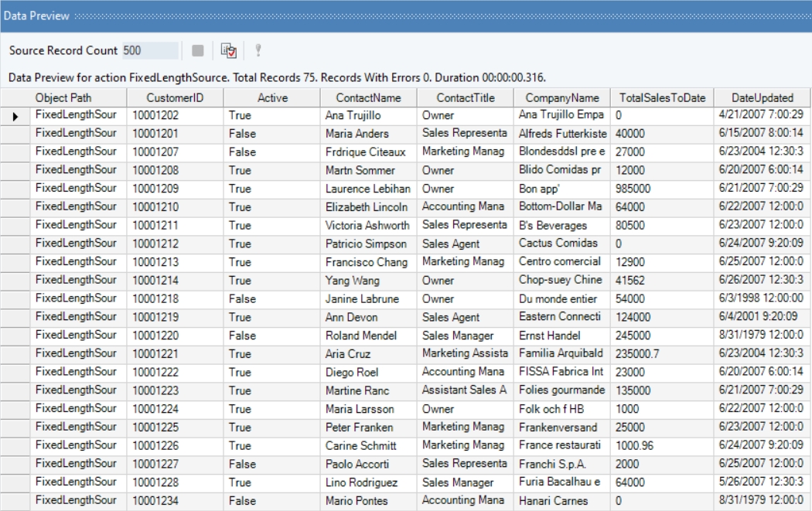Click the ContactName column header

(x=368, y=98)
